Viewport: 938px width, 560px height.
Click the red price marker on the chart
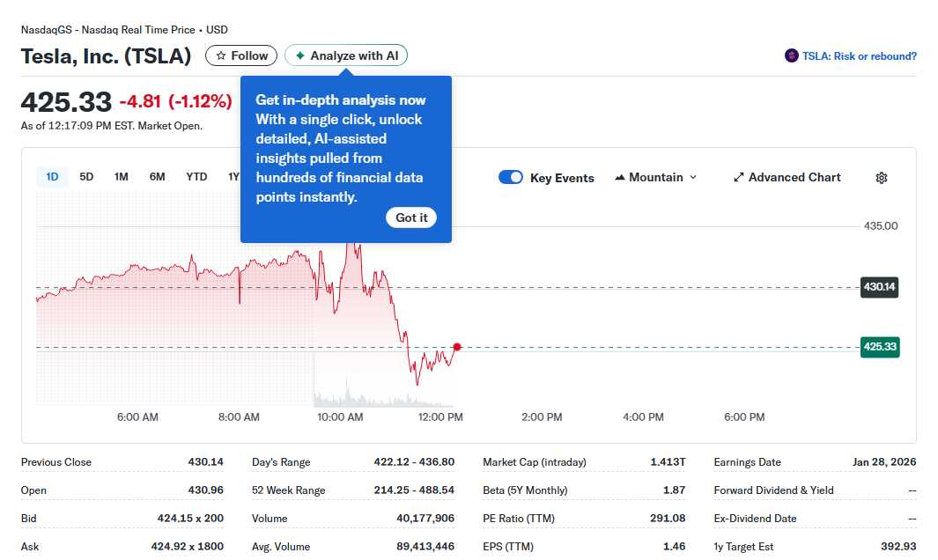point(456,347)
